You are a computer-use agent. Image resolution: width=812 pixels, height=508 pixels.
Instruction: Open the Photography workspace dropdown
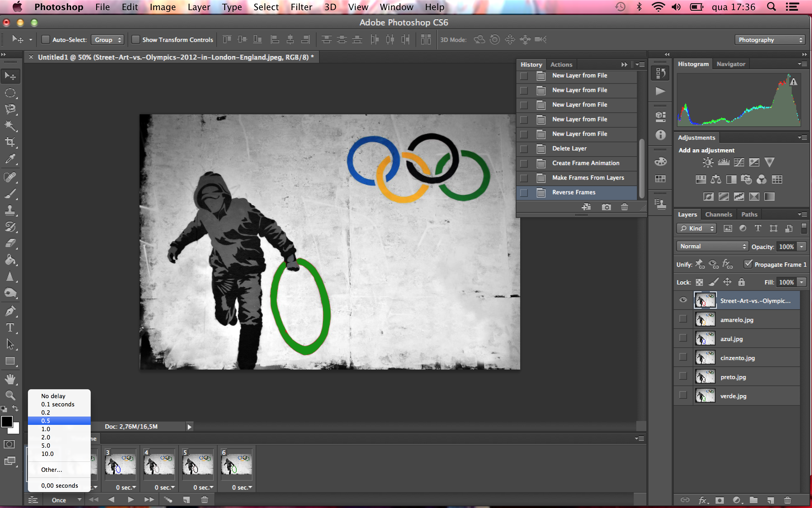pyautogui.click(x=770, y=40)
